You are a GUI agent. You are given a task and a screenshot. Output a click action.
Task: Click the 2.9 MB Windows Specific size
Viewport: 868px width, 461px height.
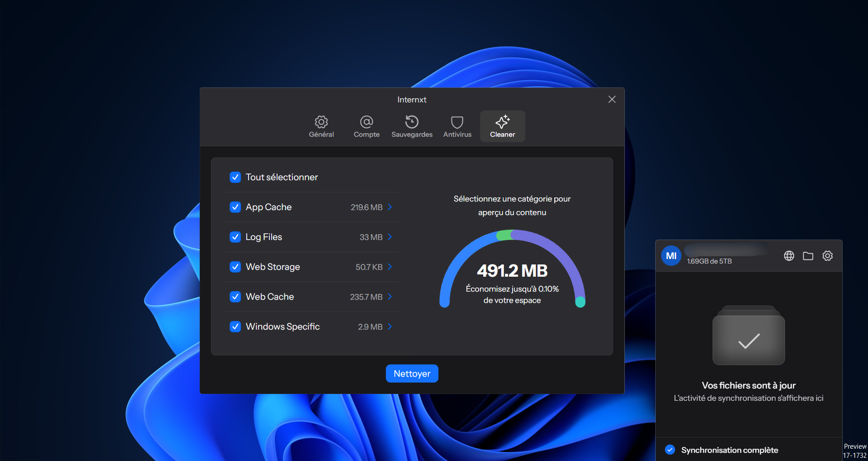point(370,327)
